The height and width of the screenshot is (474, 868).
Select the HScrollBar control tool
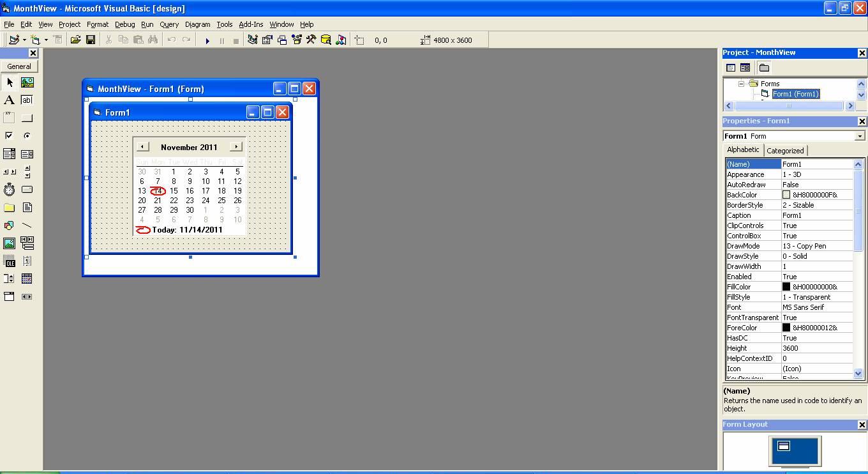point(9,172)
